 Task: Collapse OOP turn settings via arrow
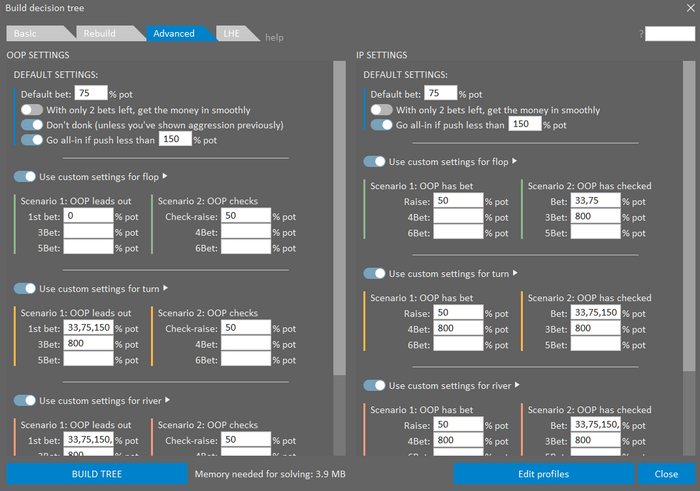click(x=165, y=288)
